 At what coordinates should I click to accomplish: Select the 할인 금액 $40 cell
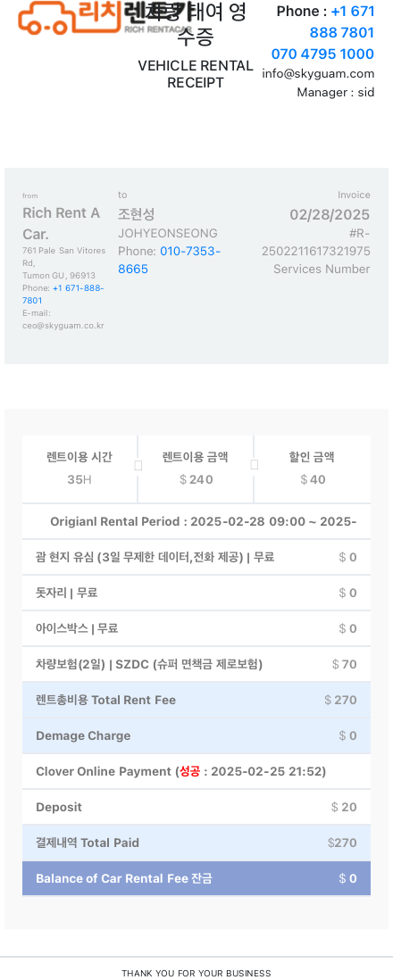tap(313, 469)
